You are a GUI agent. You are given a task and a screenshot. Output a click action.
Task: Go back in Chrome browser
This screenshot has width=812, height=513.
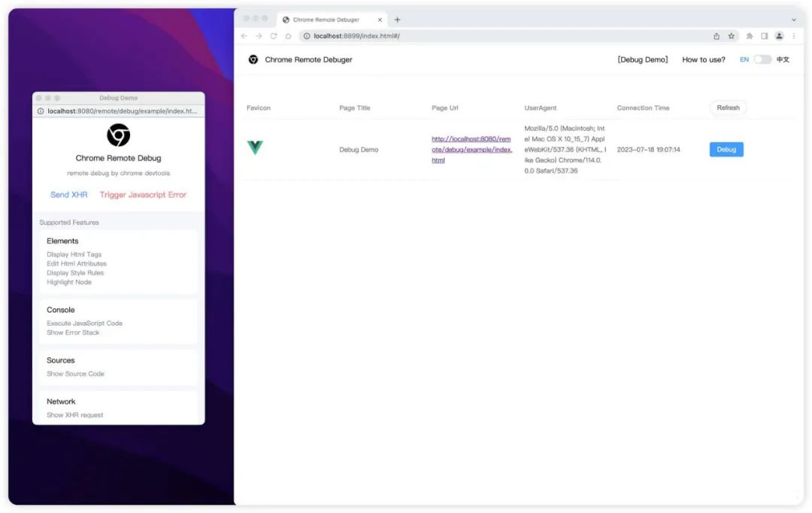coord(244,36)
